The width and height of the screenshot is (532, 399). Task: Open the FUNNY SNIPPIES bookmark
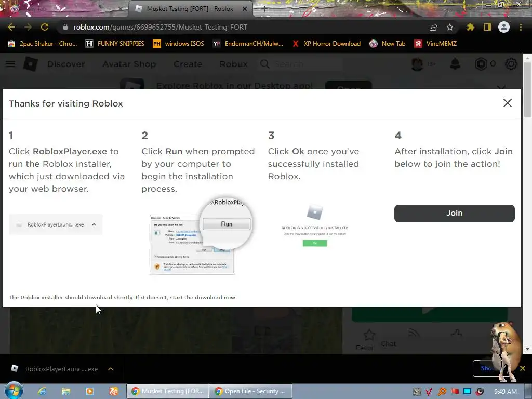pos(115,44)
